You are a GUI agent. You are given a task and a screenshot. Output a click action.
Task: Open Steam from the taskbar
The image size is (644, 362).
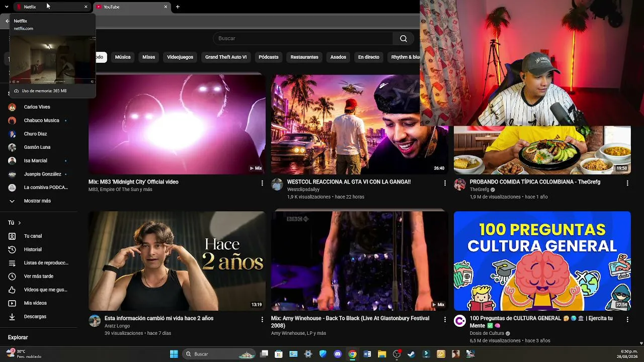tap(411, 354)
